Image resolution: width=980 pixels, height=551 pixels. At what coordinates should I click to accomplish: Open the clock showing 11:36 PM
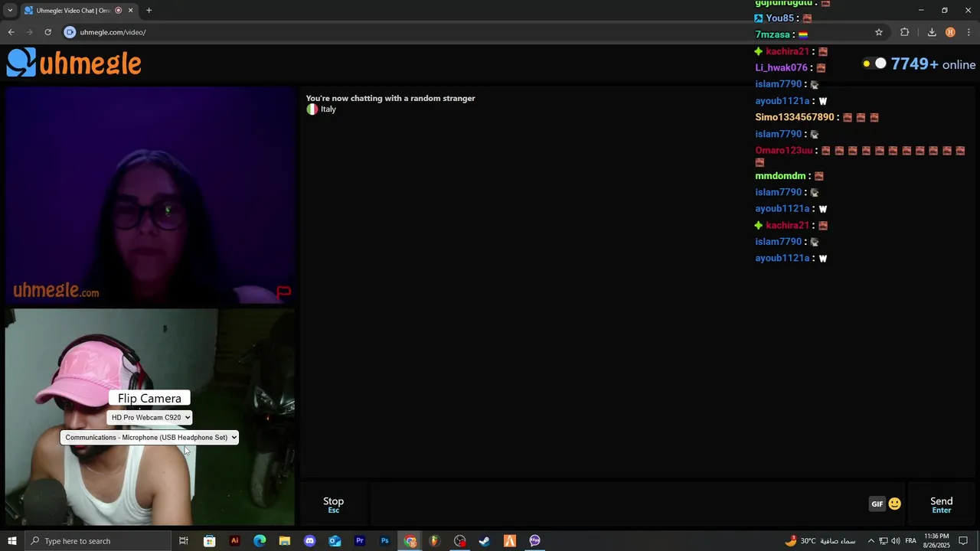point(936,541)
